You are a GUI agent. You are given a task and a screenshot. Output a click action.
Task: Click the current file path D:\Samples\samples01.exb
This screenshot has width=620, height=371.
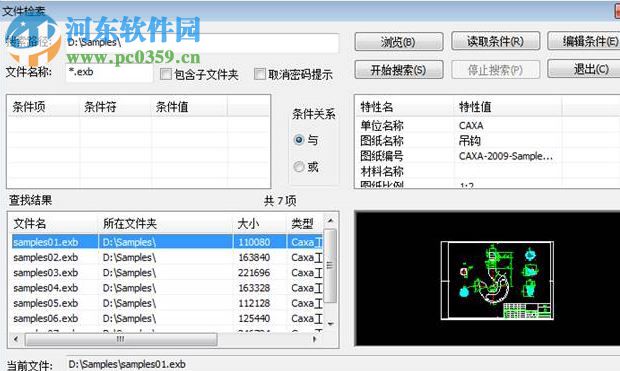click(127, 364)
